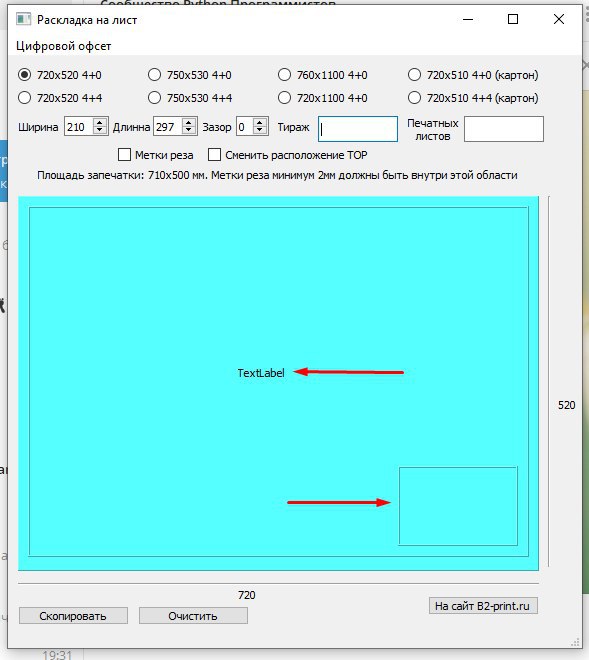
Task: Open the Цифровой офсет menu
Action: point(64,46)
